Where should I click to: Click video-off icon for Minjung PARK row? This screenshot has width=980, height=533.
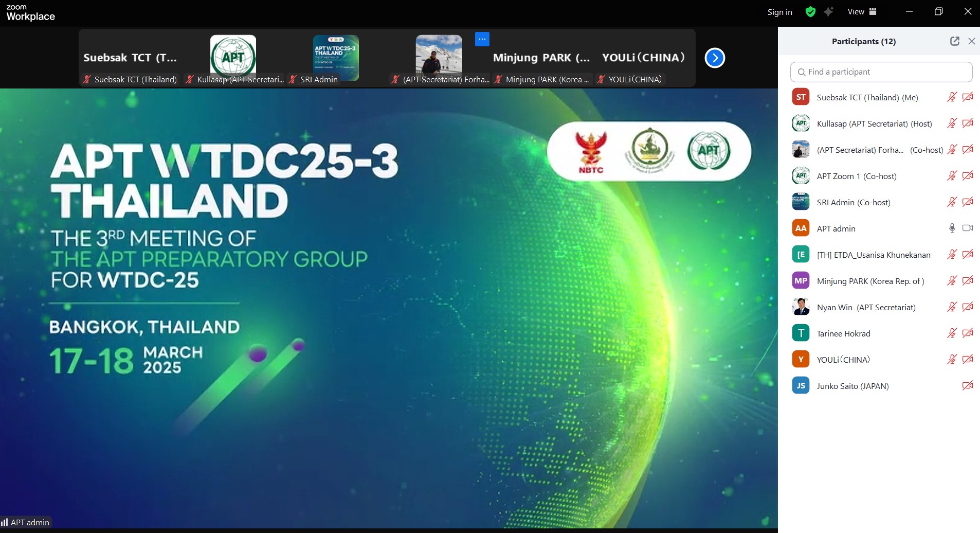(x=968, y=280)
